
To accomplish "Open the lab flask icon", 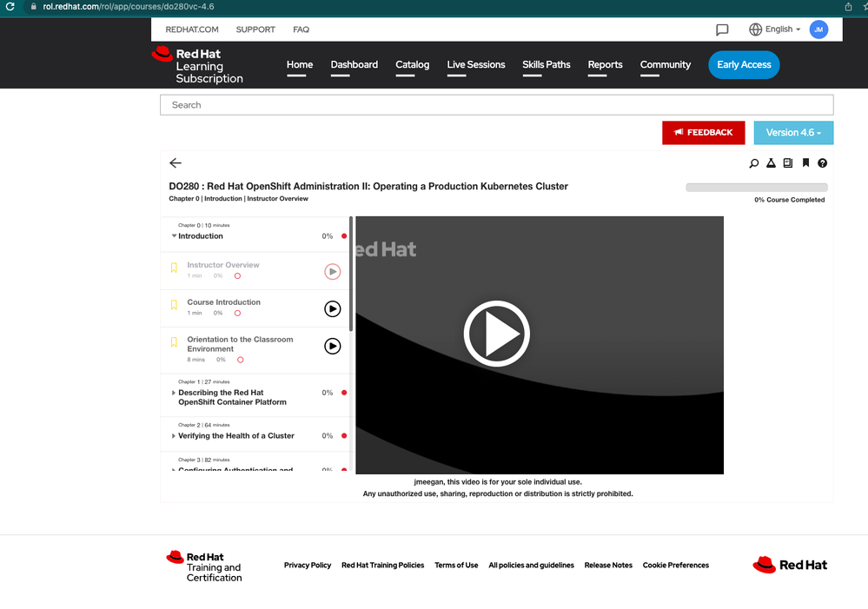I will (771, 163).
